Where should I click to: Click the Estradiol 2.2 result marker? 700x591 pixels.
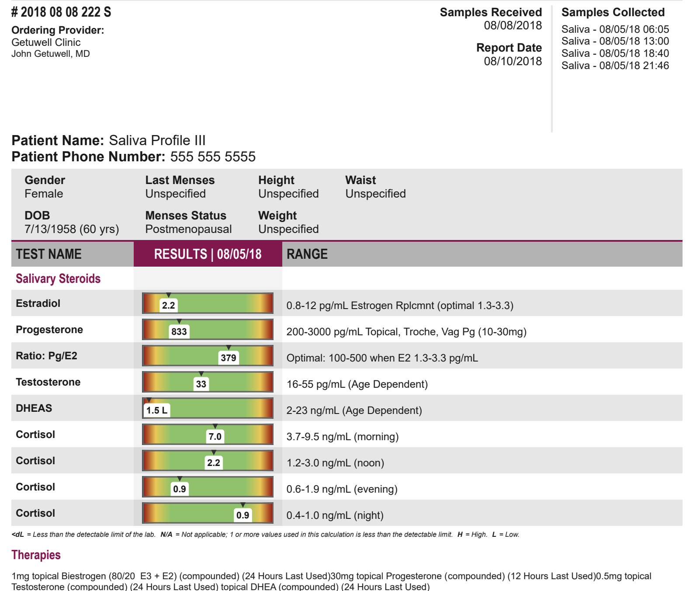point(169,305)
